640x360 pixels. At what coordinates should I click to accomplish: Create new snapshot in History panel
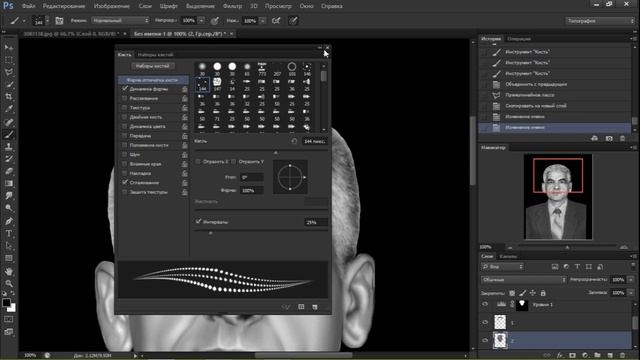point(609,139)
